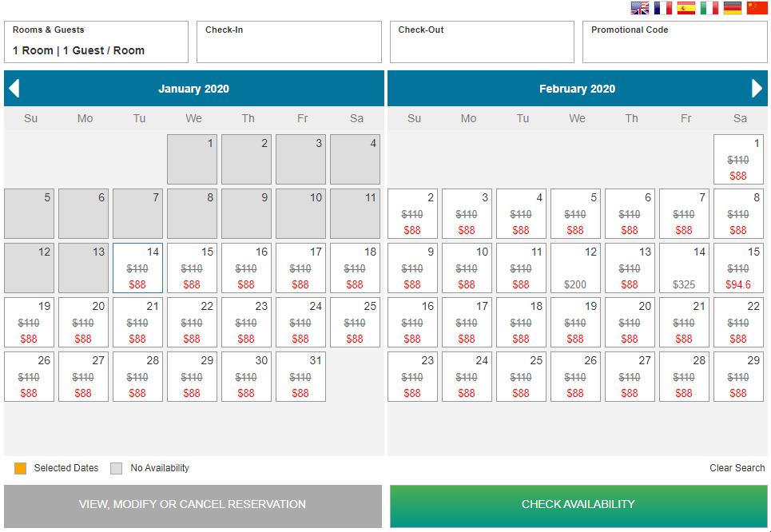Select the German flag language
The image size is (771, 532).
pyautogui.click(x=733, y=8)
